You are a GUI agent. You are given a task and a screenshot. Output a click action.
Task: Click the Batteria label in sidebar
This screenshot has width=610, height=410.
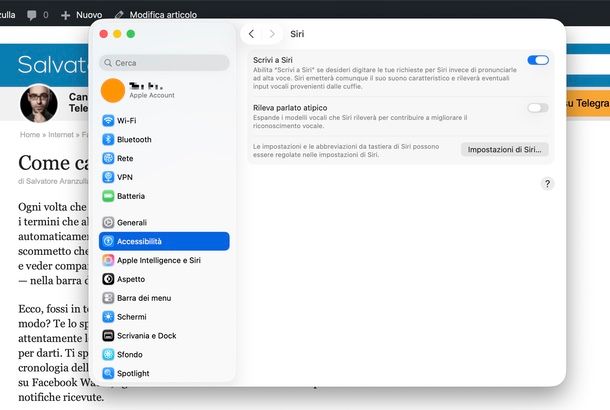click(x=131, y=196)
